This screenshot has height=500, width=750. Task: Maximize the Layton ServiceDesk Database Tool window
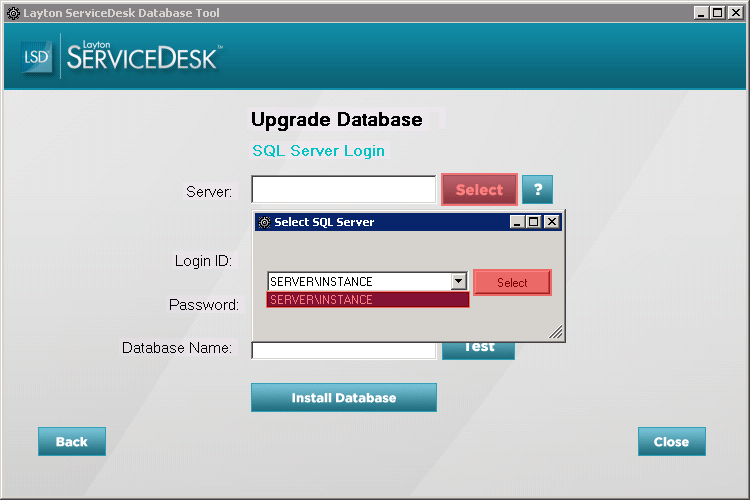(718, 13)
